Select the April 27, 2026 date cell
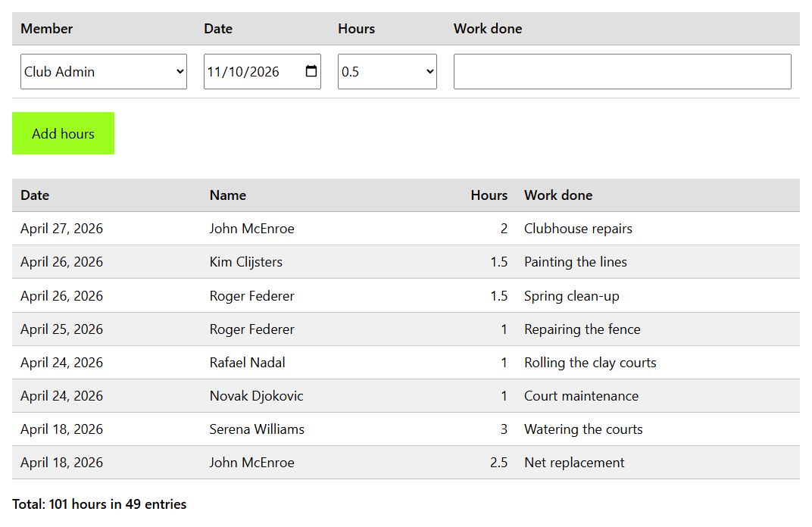812x527 pixels. point(61,229)
